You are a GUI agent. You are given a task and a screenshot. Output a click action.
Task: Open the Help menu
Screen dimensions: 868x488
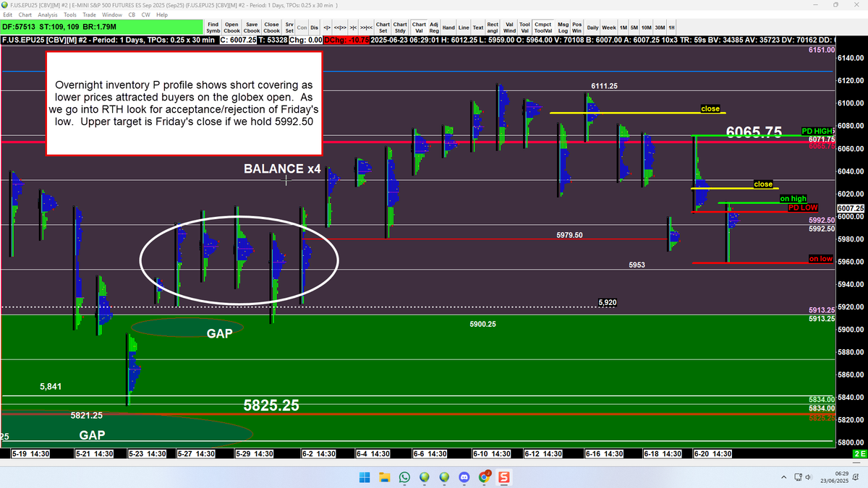click(x=162, y=14)
